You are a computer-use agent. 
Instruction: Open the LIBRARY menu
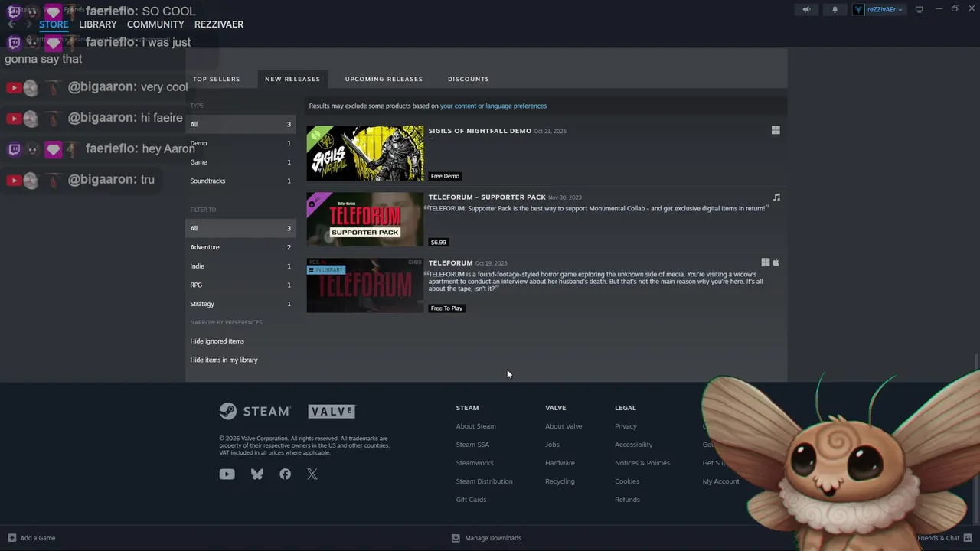pyautogui.click(x=98, y=24)
